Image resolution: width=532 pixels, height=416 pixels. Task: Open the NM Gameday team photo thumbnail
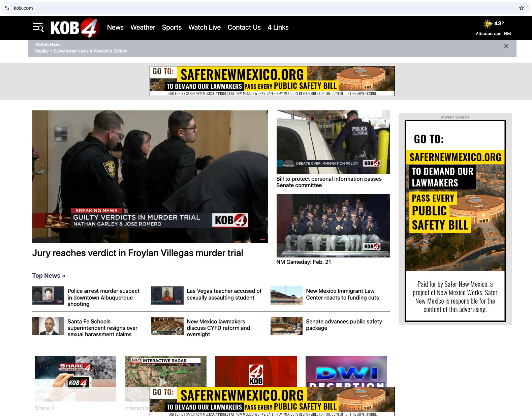[x=333, y=226]
